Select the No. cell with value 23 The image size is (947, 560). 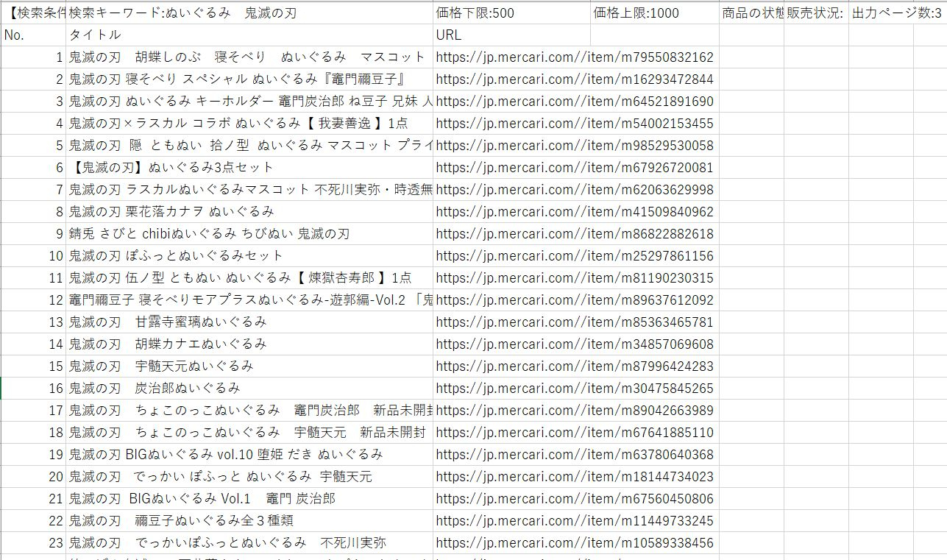34,542
